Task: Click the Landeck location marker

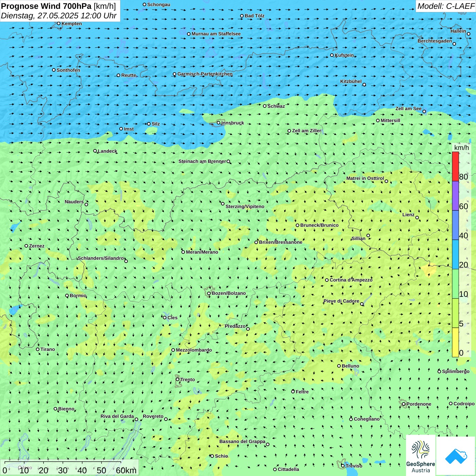Action: pos(95,151)
